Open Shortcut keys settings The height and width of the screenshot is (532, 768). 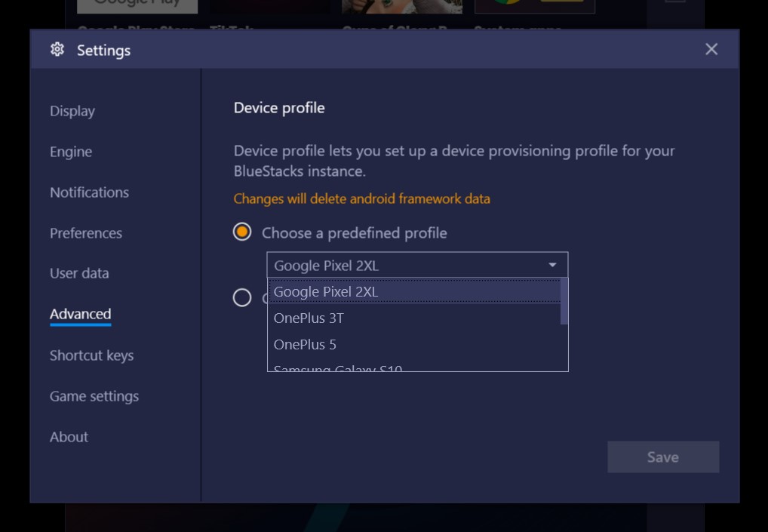coord(91,355)
